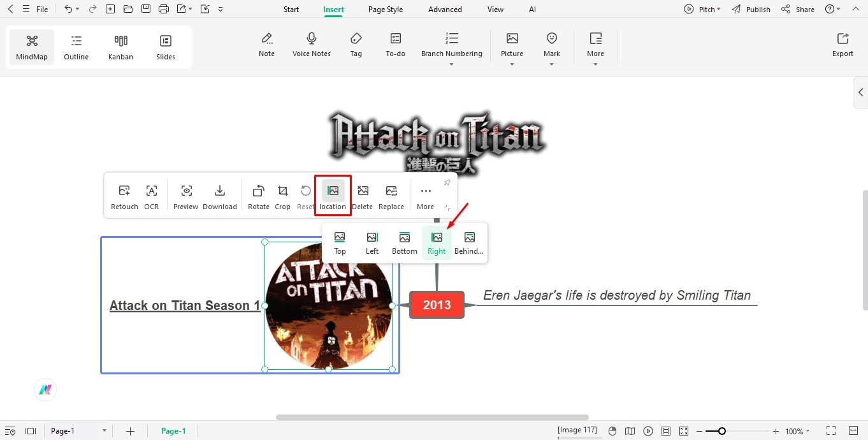This screenshot has height=440, width=868.
Task: Open the hamburger File menu icon
Action: (25, 9)
